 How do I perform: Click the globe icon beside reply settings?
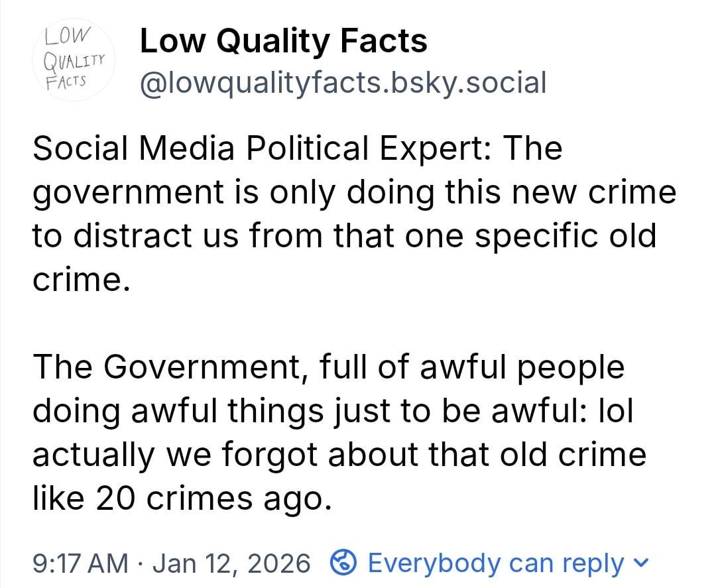[343, 563]
